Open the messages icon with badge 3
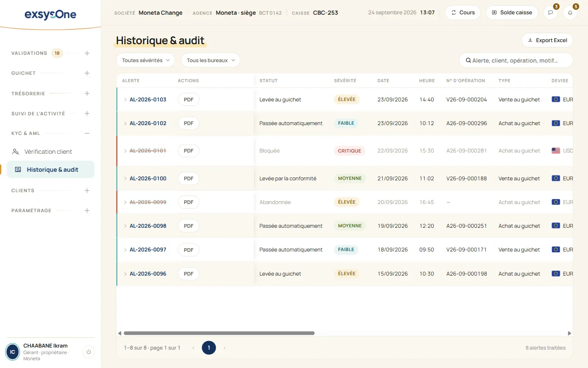588x368 pixels. pos(550,13)
